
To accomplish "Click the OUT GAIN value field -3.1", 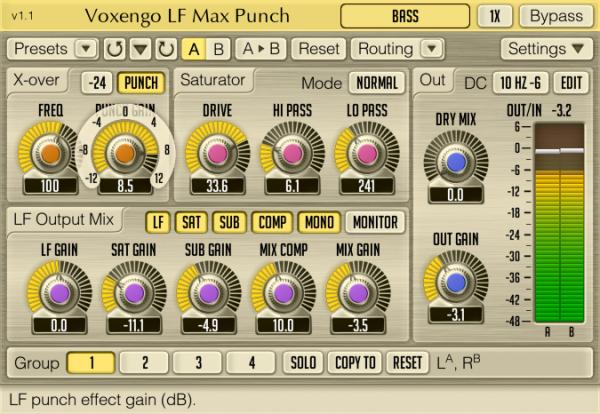I will (x=456, y=315).
